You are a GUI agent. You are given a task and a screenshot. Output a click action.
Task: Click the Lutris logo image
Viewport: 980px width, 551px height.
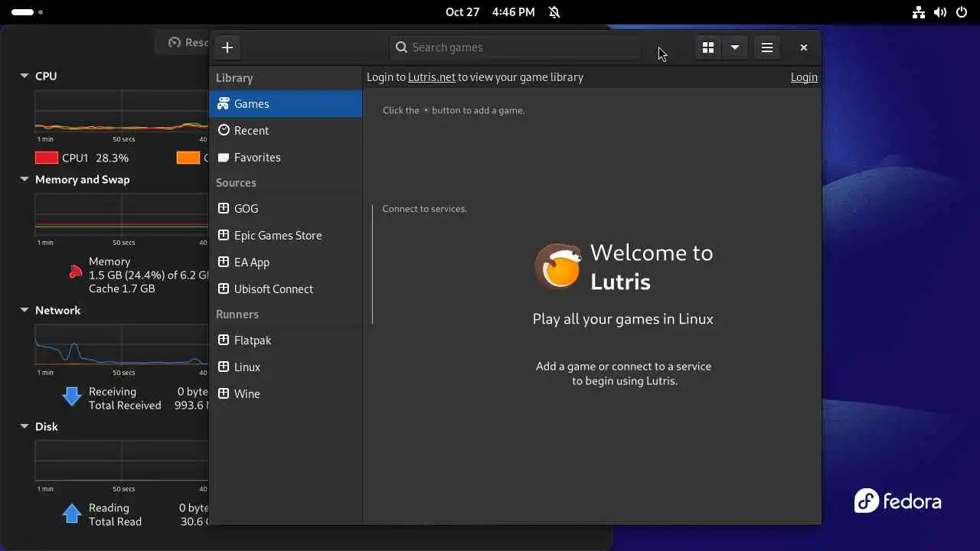[558, 266]
